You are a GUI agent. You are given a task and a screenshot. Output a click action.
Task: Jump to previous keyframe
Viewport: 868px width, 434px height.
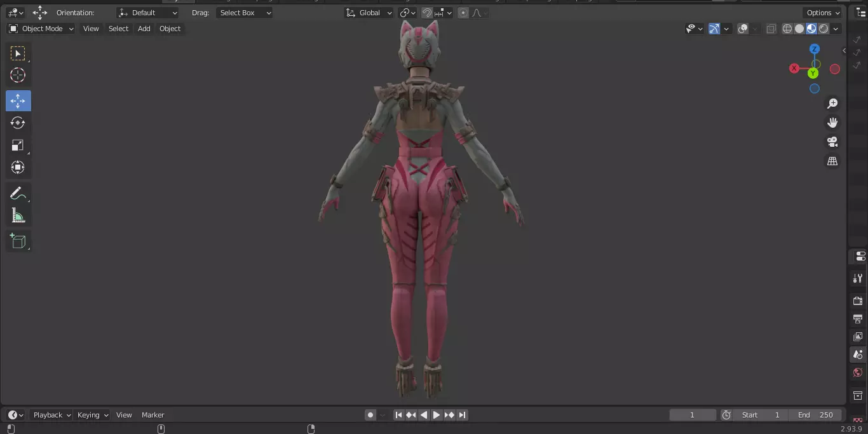pos(411,415)
